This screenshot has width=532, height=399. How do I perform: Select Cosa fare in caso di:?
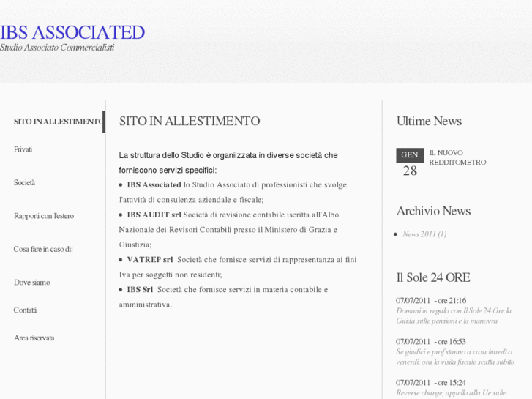[x=43, y=249]
